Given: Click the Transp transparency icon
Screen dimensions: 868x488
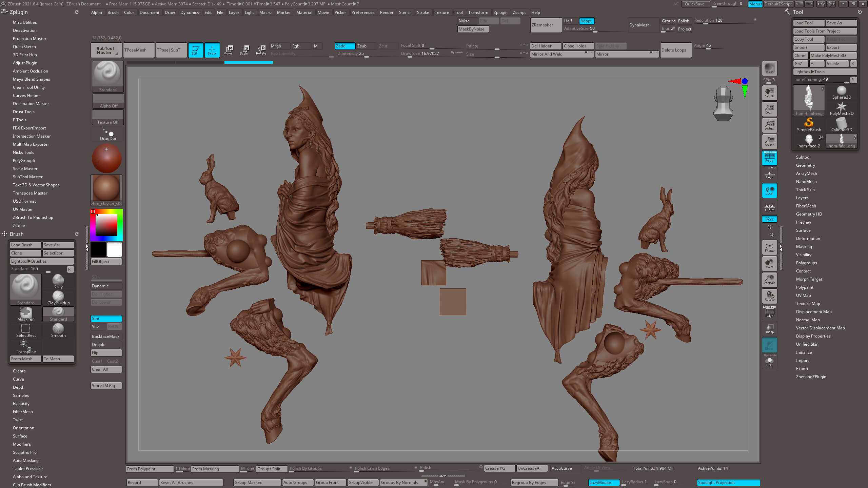Looking at the screenshot, I should 769,328.
